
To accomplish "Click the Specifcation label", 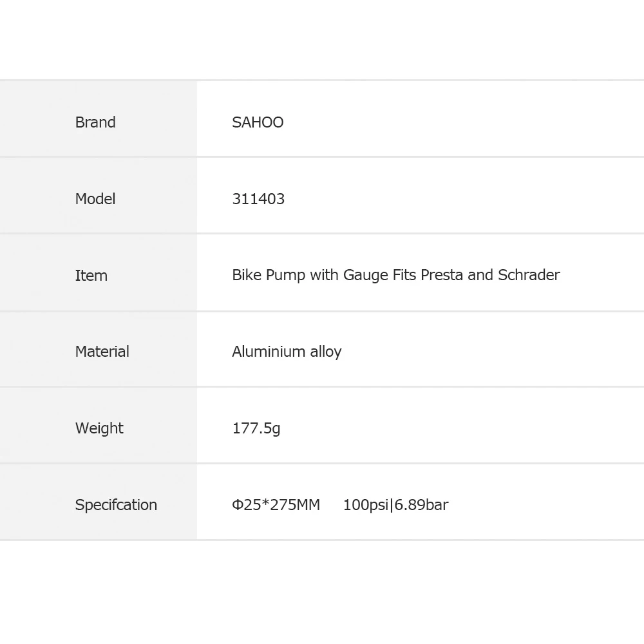I will point(116,505).
